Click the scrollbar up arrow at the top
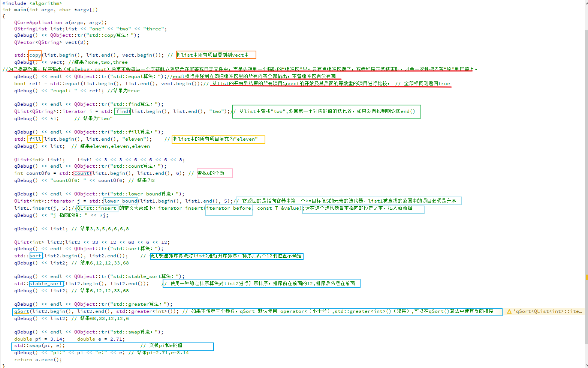This screenshot has width=588, height=368. [x=586, y=2]
